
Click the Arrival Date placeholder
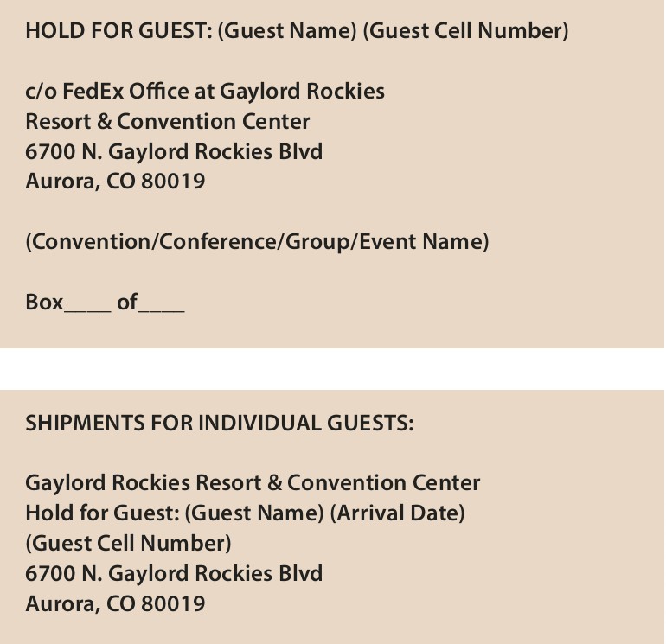398,513
